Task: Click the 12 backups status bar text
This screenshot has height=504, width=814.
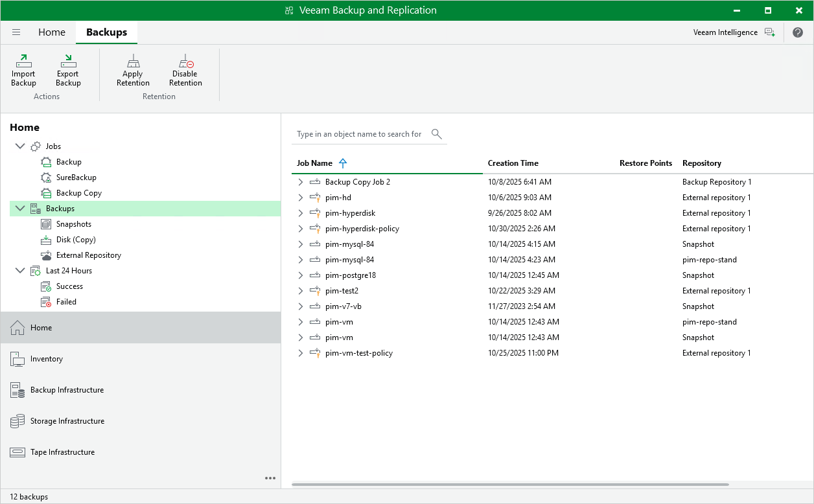Action: pos(29,497)
